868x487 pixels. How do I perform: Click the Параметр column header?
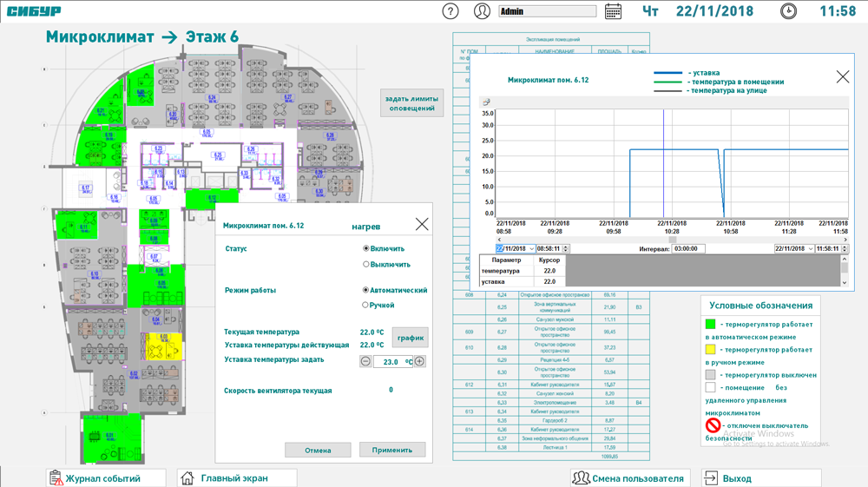(x=507, y=260)
